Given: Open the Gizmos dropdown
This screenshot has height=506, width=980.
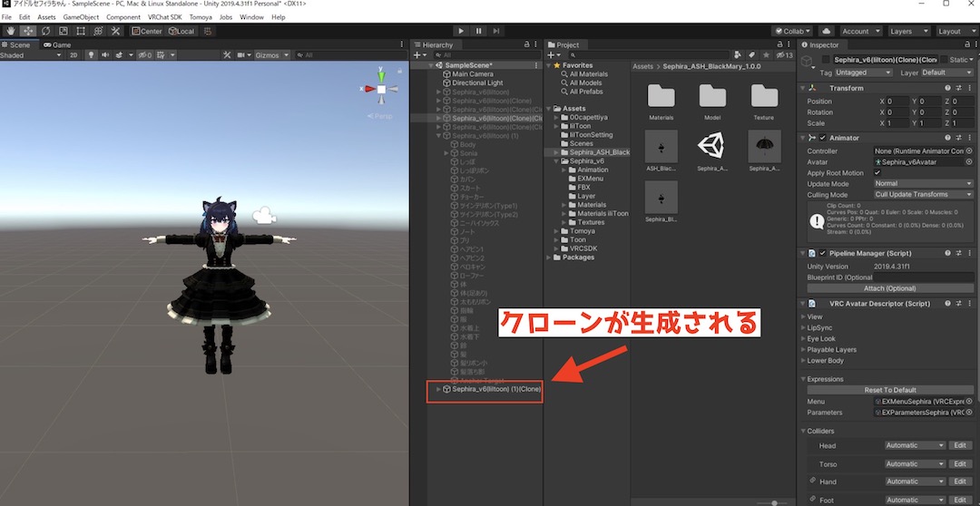Looking at the screenshot, I should (x=272, y=55).
